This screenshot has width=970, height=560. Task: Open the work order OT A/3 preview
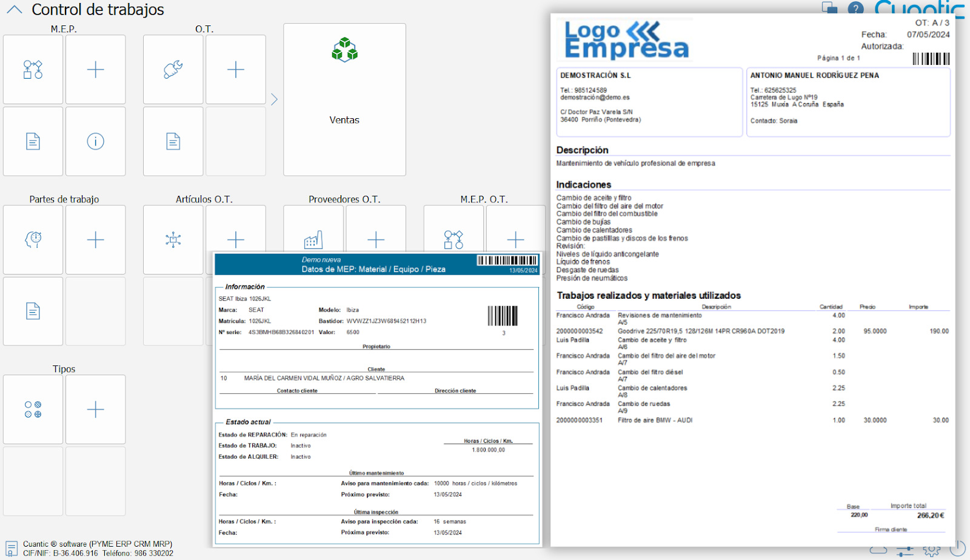[752, 280]
